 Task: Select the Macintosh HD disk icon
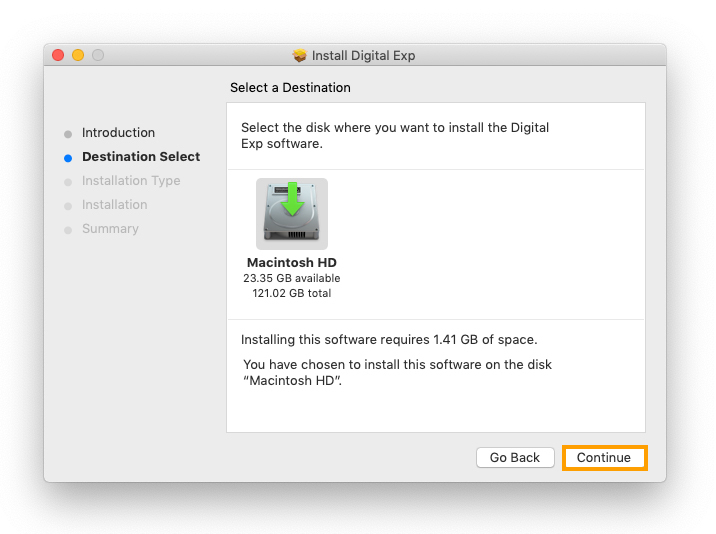pos(291,213)
